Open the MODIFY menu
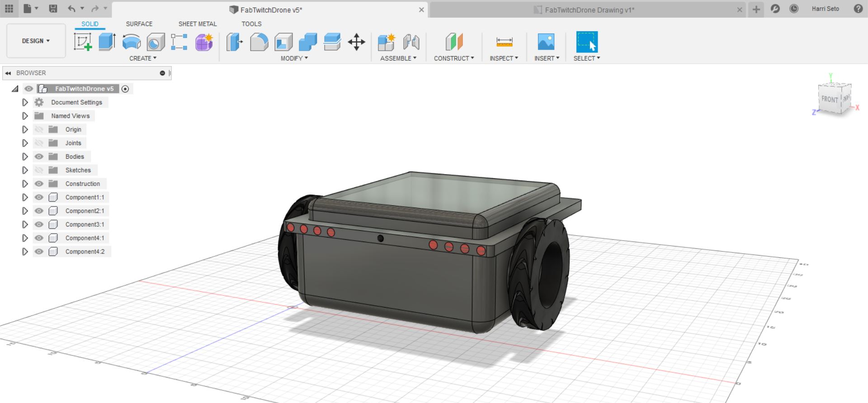The height and width of the screenshot is (403, 868). click(294, 58)
